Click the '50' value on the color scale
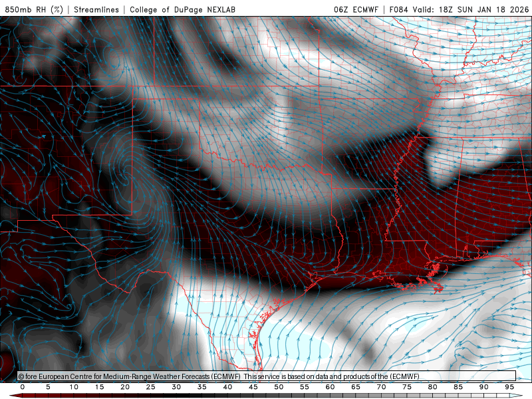Image resolution: width=532 pixels, height=399 pixels. 279,387
